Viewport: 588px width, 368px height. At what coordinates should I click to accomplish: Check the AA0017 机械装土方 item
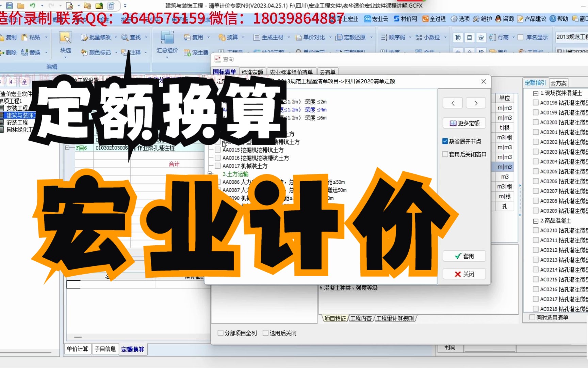point(218,166)
